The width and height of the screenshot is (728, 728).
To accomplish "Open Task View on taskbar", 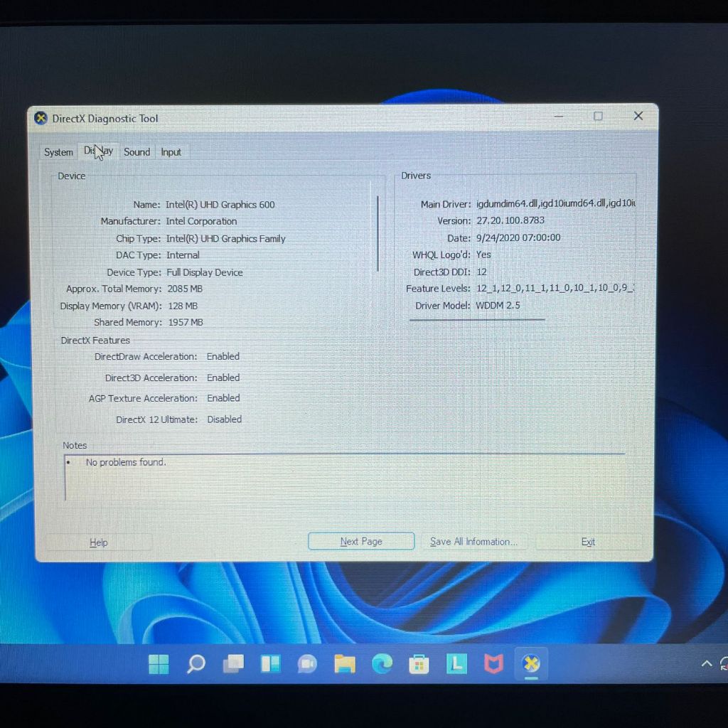I will point(233,664).
